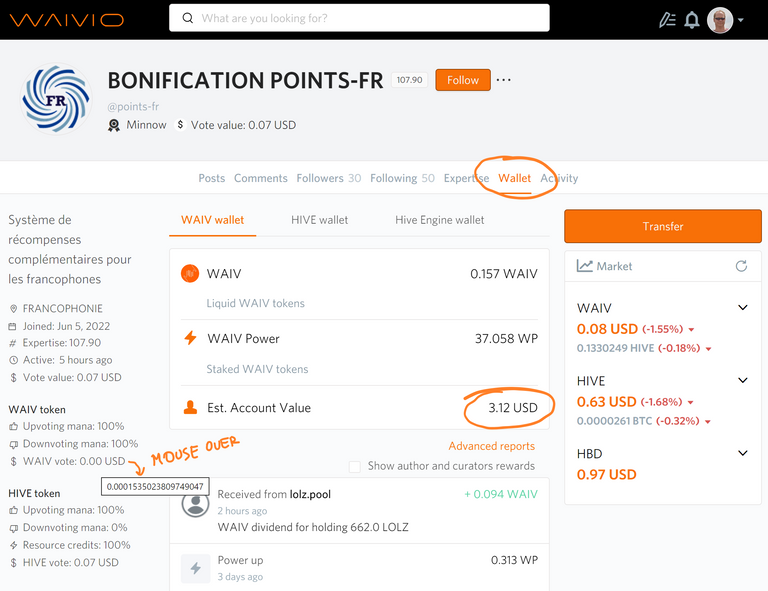768x591 pixels.
Task: Expand the WAIV market chevron
Action: [x=743, y=307]
